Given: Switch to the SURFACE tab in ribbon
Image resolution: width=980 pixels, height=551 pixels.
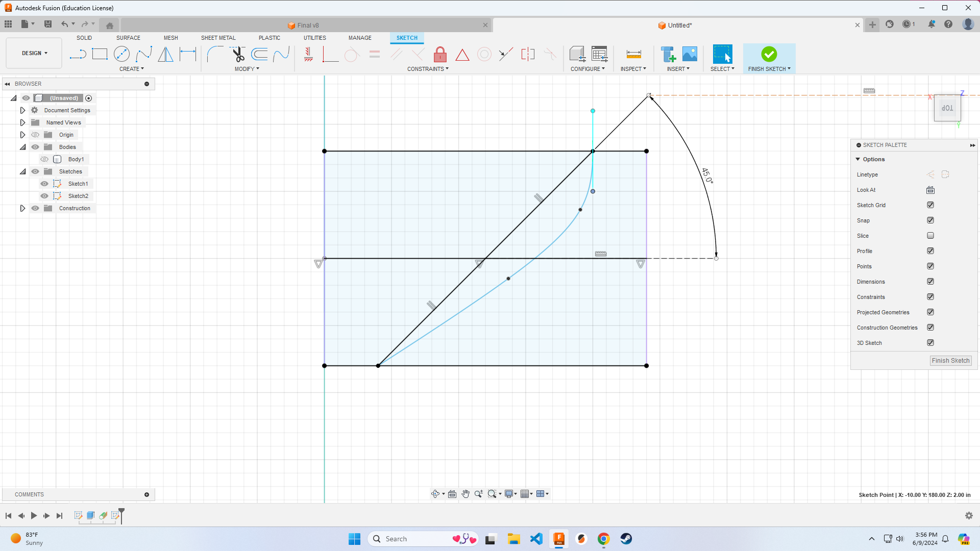Looking at the screenshot, I should (128, 37).
